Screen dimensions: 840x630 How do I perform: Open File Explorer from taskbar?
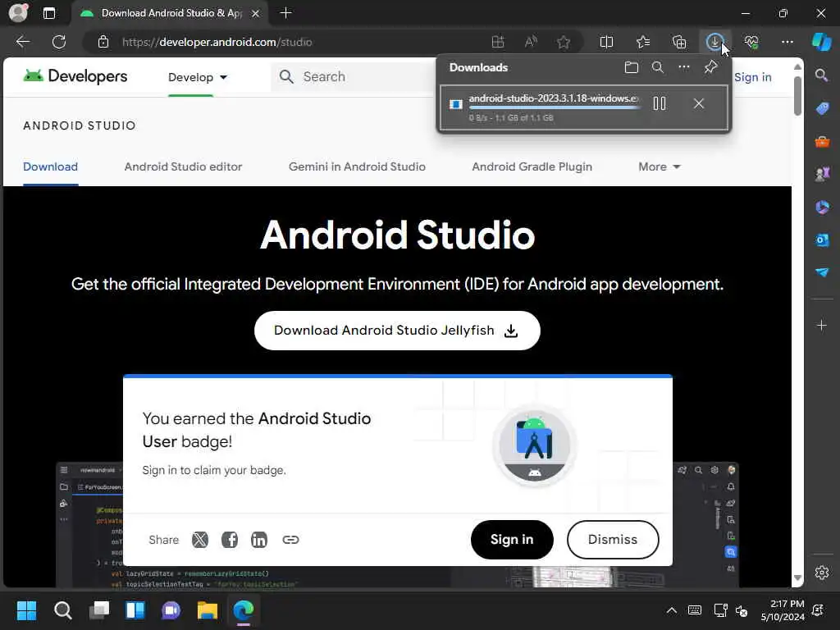point(207,610)
